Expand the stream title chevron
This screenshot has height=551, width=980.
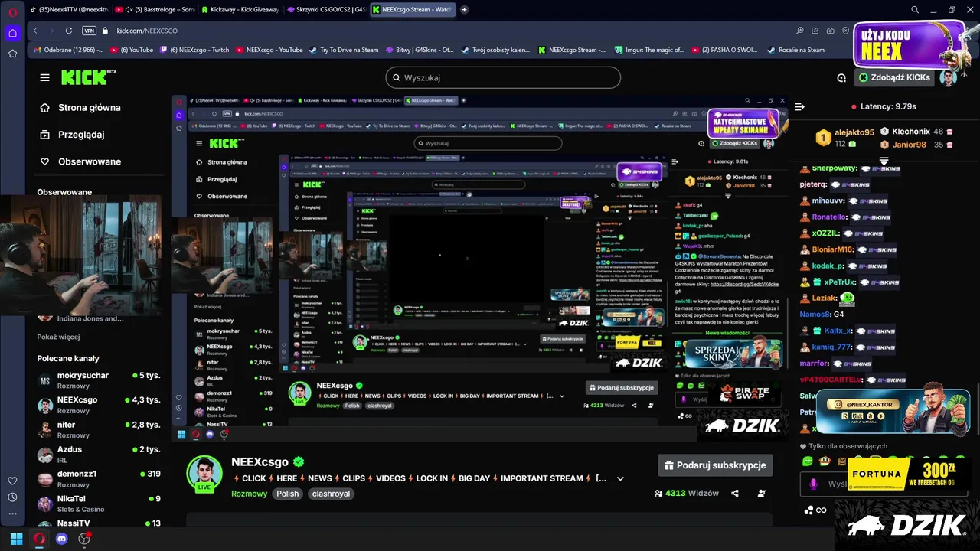620,478
